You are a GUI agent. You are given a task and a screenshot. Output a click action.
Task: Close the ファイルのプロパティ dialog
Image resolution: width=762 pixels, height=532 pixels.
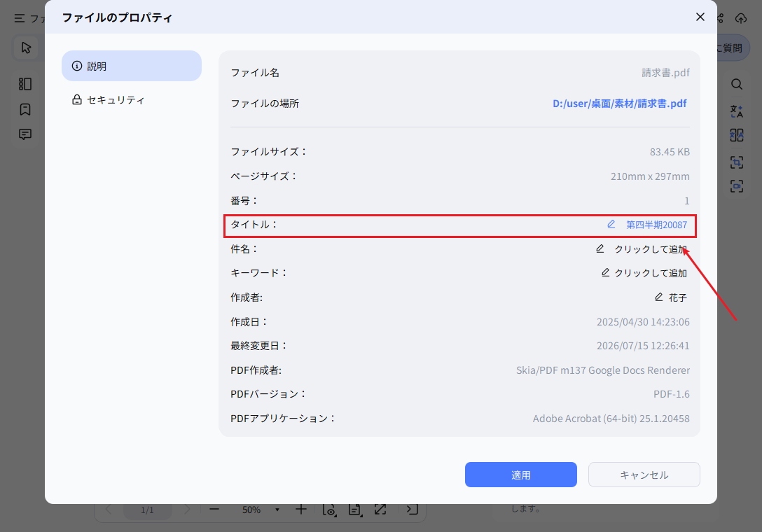700,17
